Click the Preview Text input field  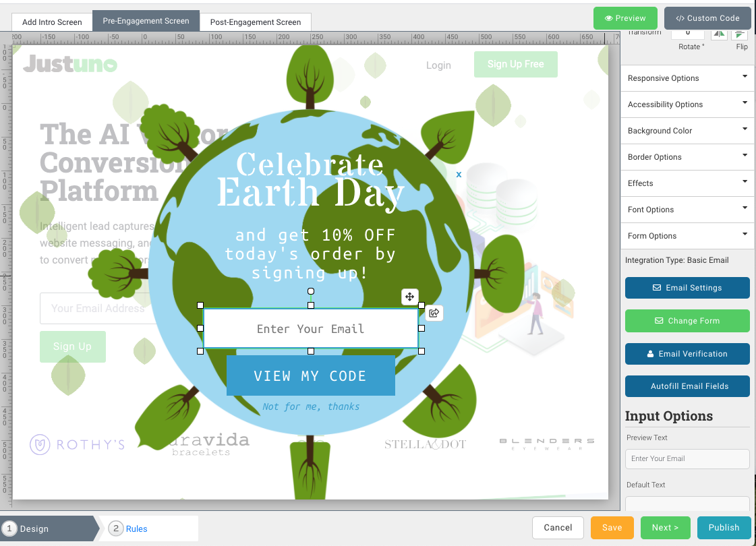click(687, 459)
